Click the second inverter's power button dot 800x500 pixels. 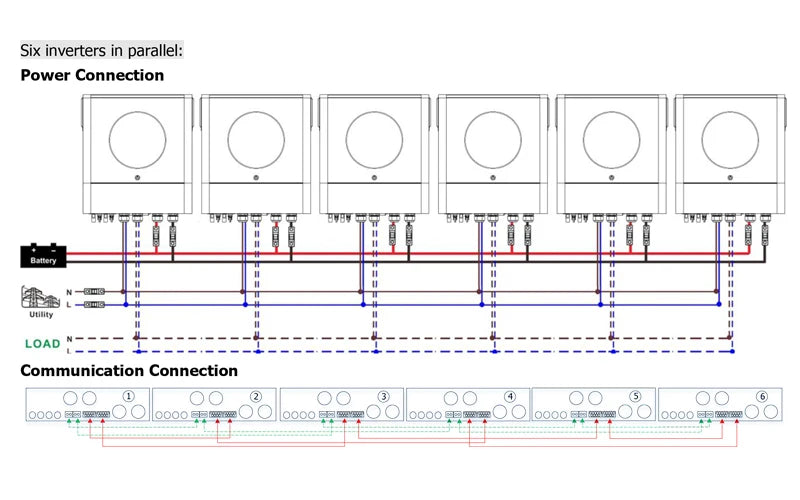pyautogui.click(x=256, y=178)
